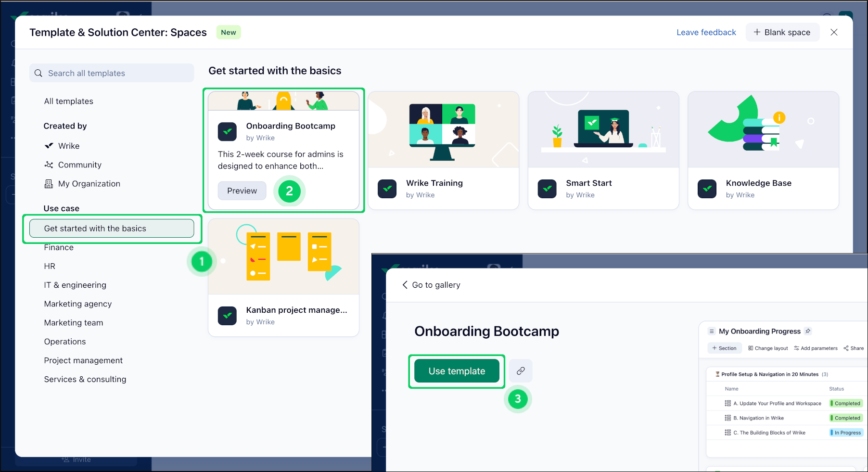Screen dimensions: 868x472
Task: Open the In Progress status for Building Blocks row
Action: pos(846,433)
